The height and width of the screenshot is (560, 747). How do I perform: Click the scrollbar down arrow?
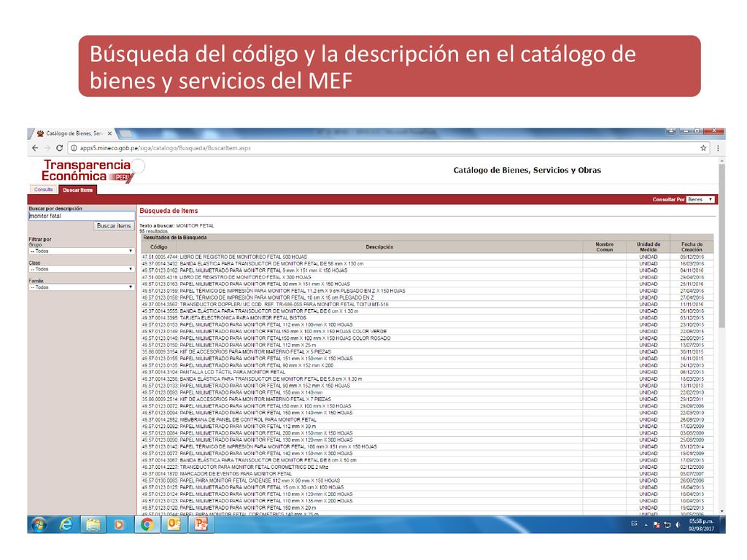click(721, 511)
